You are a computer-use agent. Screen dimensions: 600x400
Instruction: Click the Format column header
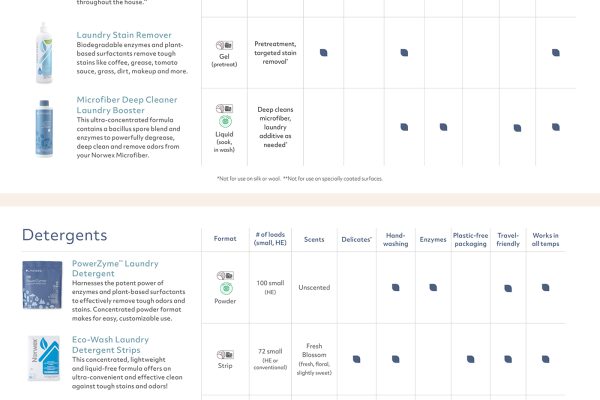pos(225,239)
